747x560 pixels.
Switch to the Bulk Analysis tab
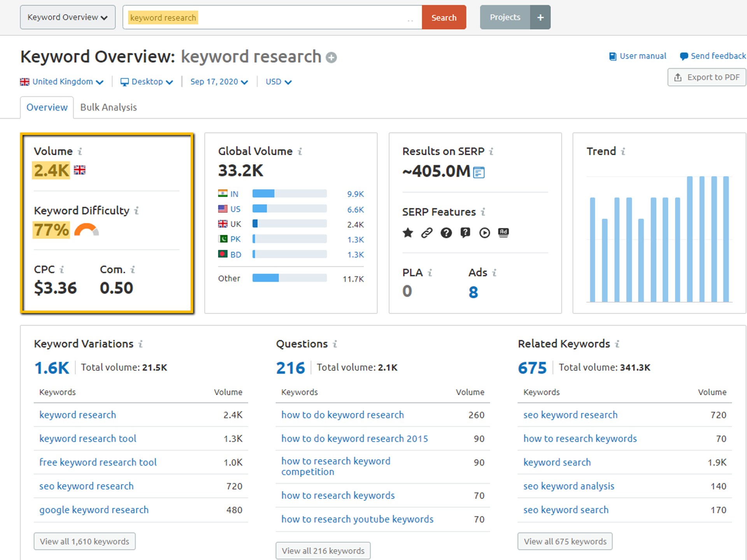[108, 107]
